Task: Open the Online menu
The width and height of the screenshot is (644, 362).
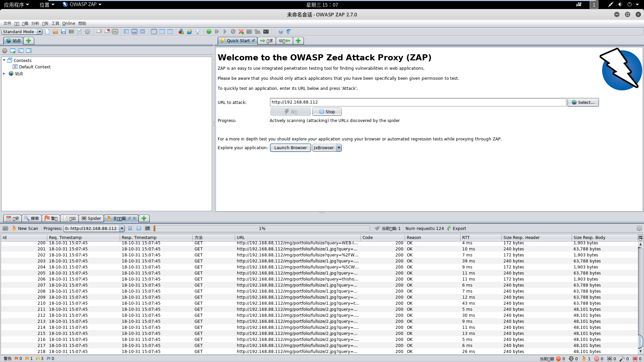Action: [x=69, y=23]
